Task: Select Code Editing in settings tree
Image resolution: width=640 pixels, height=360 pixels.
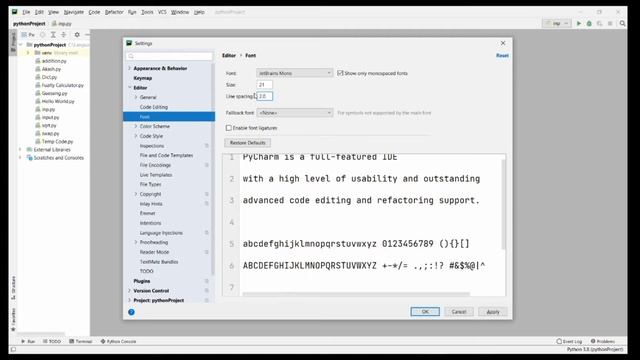Action: (x=153, y=107)
